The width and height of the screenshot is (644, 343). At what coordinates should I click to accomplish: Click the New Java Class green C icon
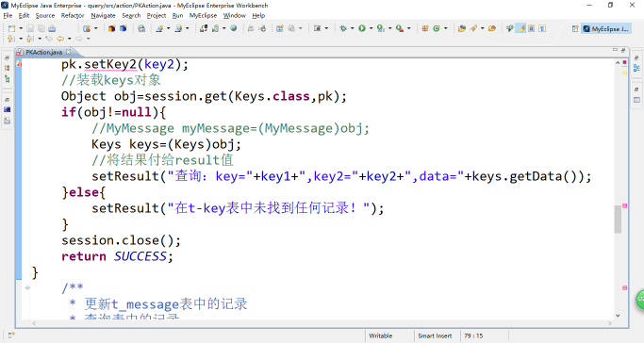[x=437, y=28]
